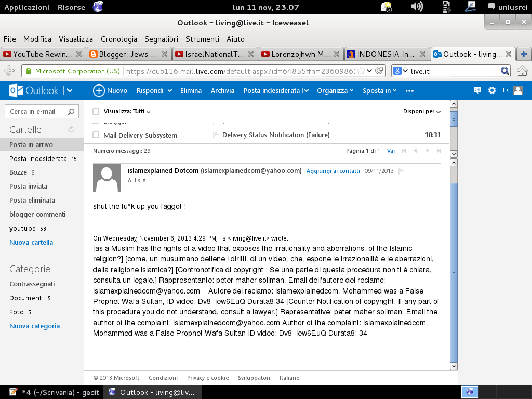Reload page with the refresh icon

[379, 71]
